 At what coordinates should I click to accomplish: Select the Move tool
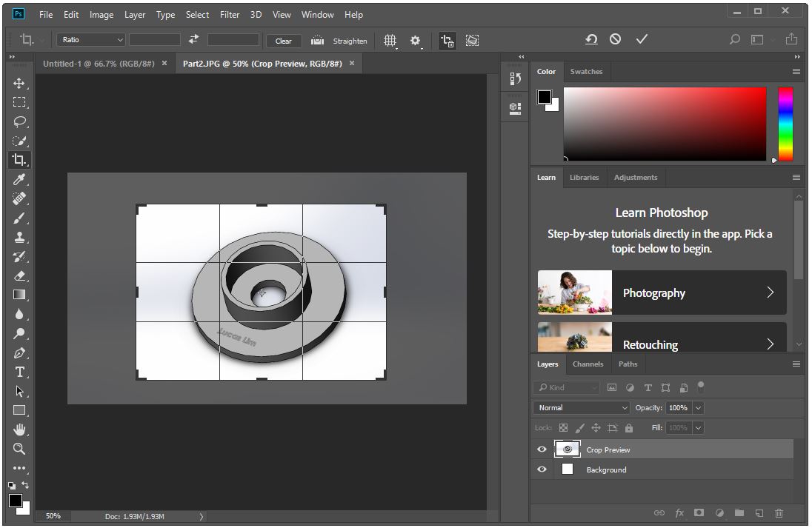click(x=19, y=83)
